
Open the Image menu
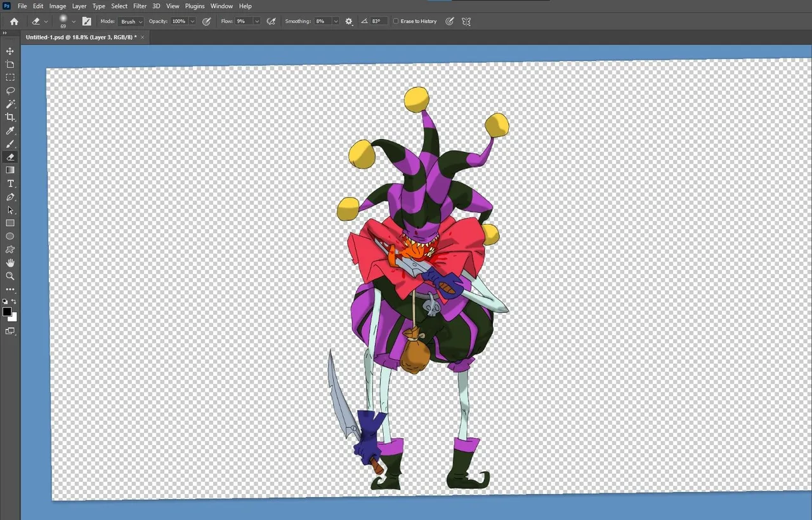(58, 6)
